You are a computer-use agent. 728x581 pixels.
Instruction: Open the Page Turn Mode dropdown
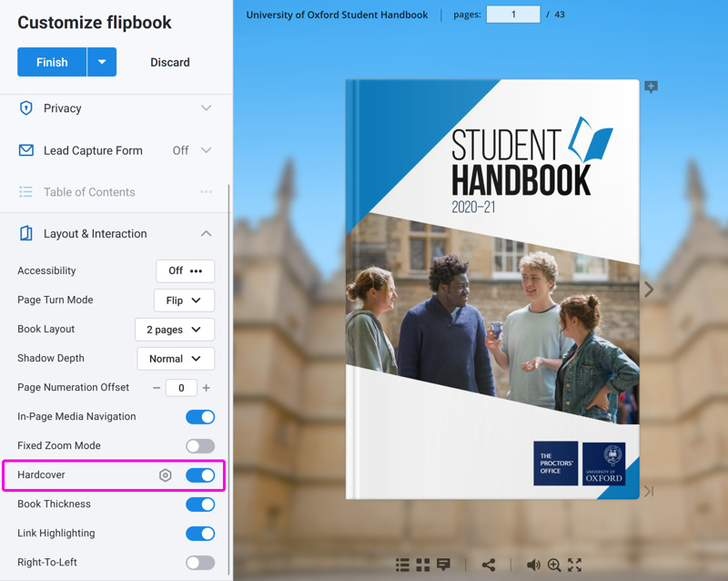tap(184, 301)
